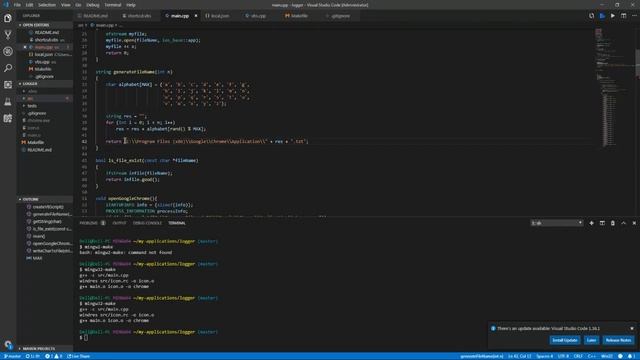Split the editor with the split icon
This screenshot has height=360, width=640.
point(623,16)
